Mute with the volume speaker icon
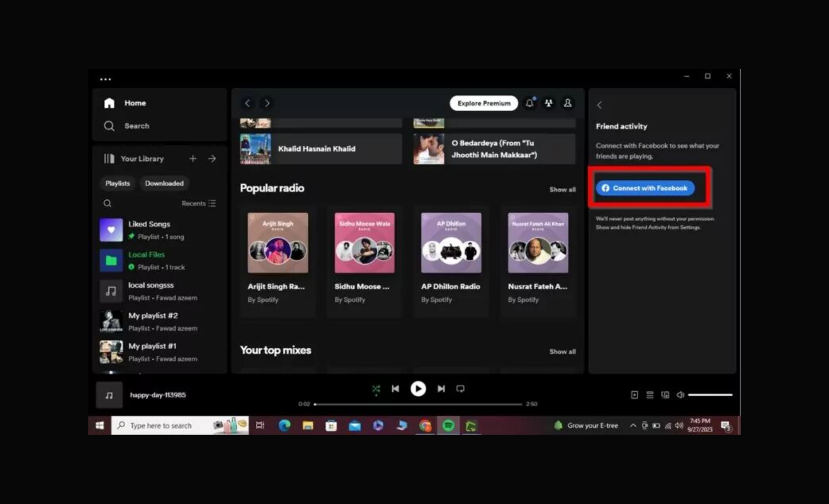Viewport: 829px width, 504px height. pyautogui.click(x=681, y=395)
